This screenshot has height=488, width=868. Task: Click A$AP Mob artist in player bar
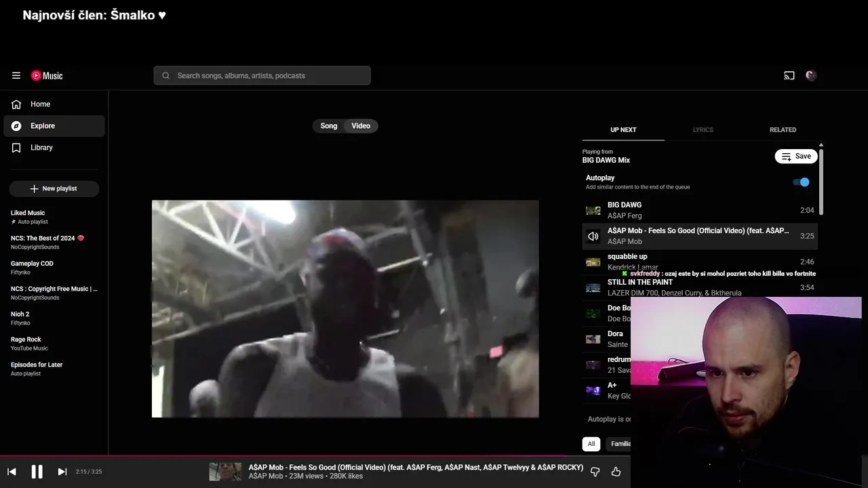pos(266,476)
